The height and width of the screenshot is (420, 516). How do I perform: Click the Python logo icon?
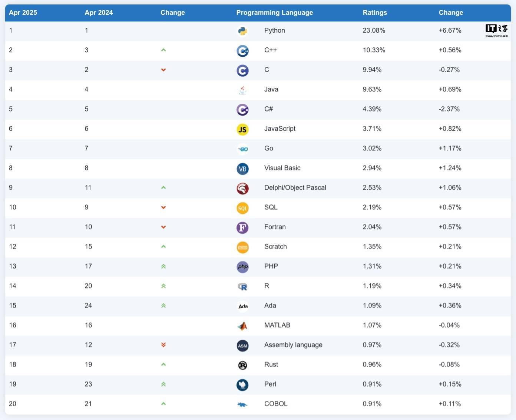(x=242, y=31)
